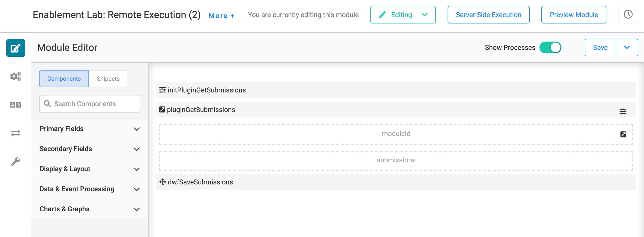This screenshot has width=644, height=237.
Task: Click the Server Side Execution button
Action: tap(488, 15)
